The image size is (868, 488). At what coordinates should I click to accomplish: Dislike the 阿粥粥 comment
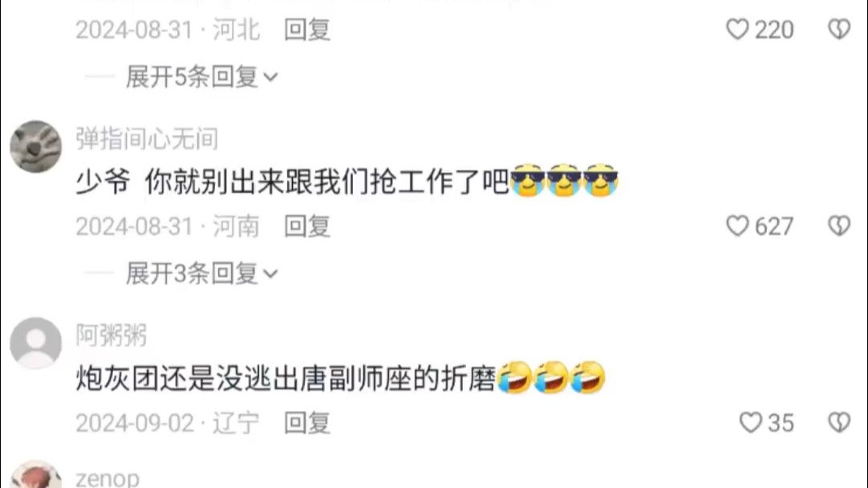[x=839, y=423]
